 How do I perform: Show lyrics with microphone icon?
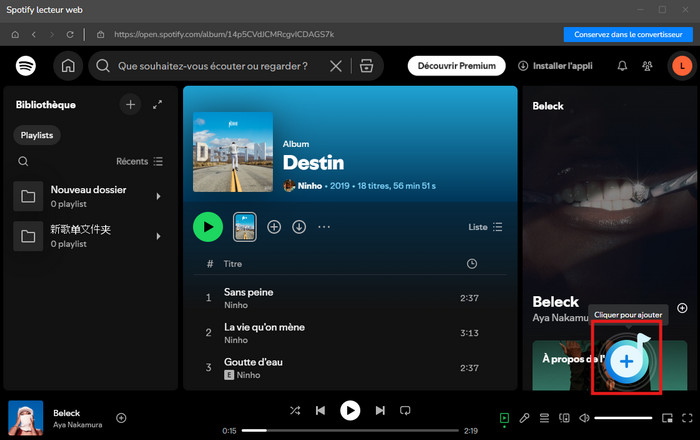click(x=524, y=418)
